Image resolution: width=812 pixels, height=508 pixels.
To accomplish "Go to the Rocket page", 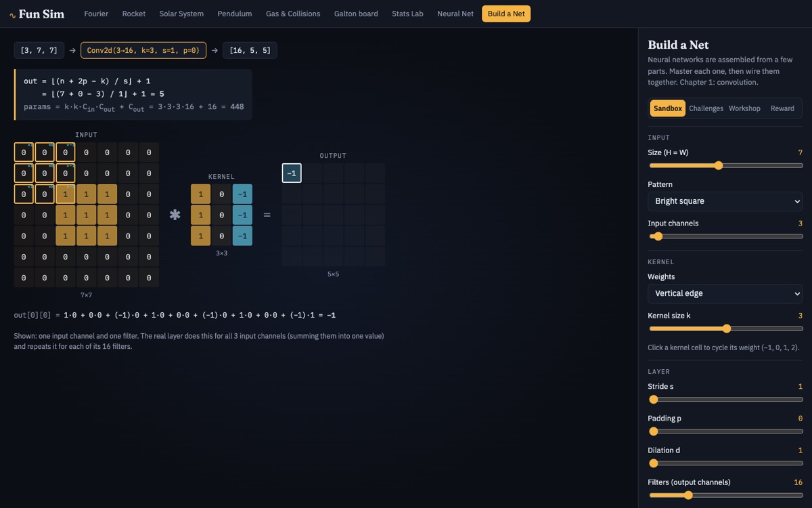I will (x=134, y=14).
